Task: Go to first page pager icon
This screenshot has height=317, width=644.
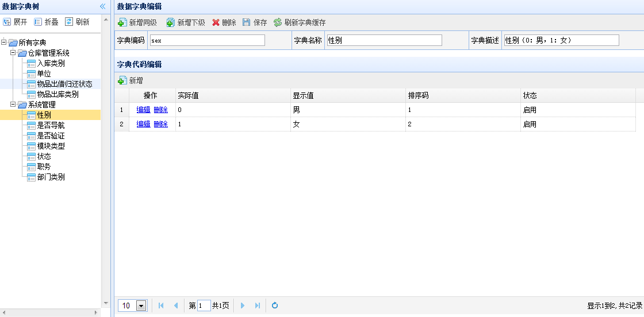Action: pyautogui.click(x=161, y=306)
